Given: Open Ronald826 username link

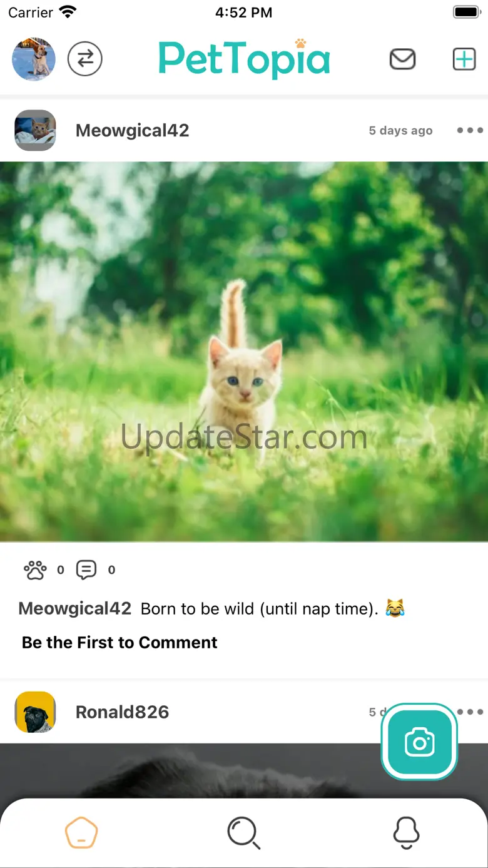Looking at the screenshot, I should tap(122, 712).
